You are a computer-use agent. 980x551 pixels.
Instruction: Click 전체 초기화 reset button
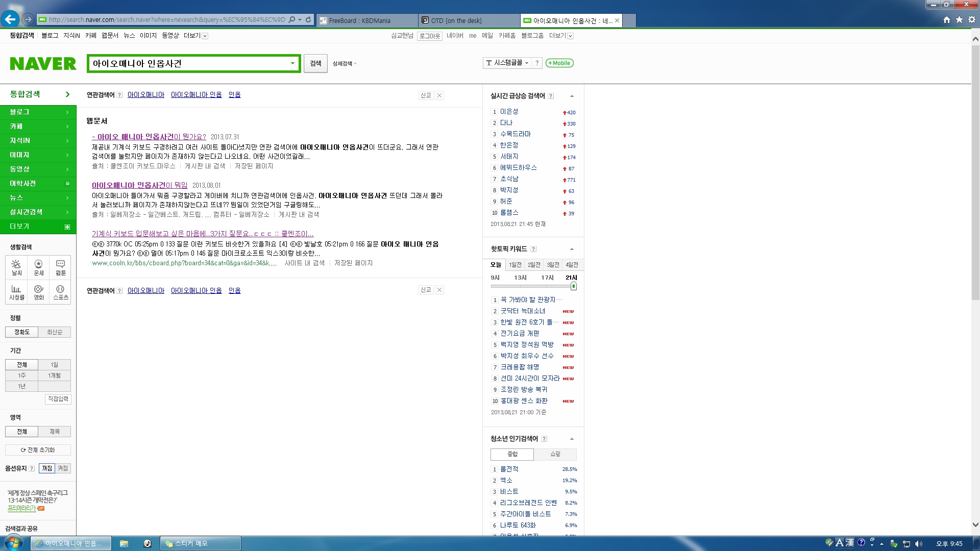point(38,450)
